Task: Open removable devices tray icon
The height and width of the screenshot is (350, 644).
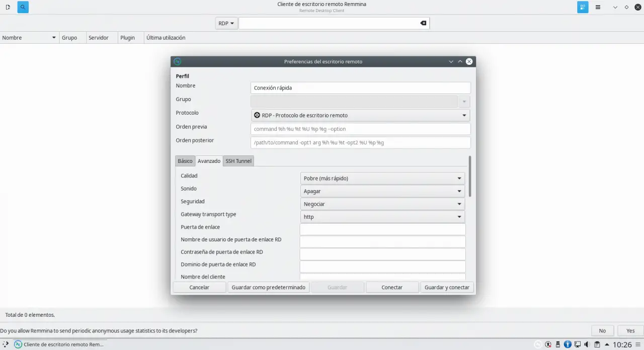Action: tap(558, 344)
